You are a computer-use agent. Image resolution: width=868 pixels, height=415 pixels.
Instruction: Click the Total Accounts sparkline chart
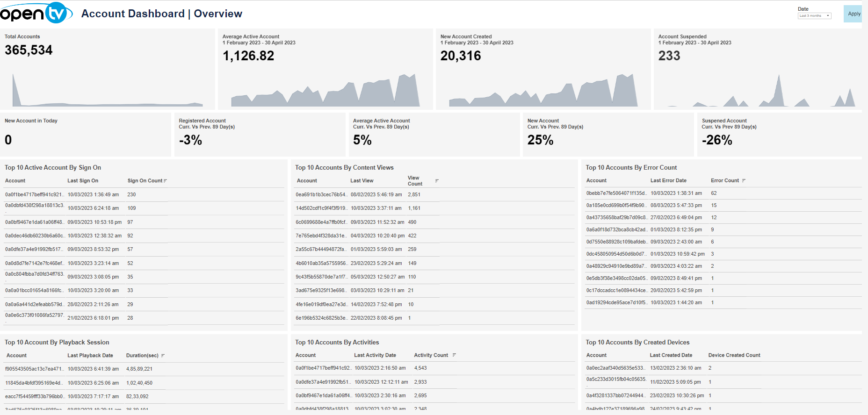tap(108, 90)
